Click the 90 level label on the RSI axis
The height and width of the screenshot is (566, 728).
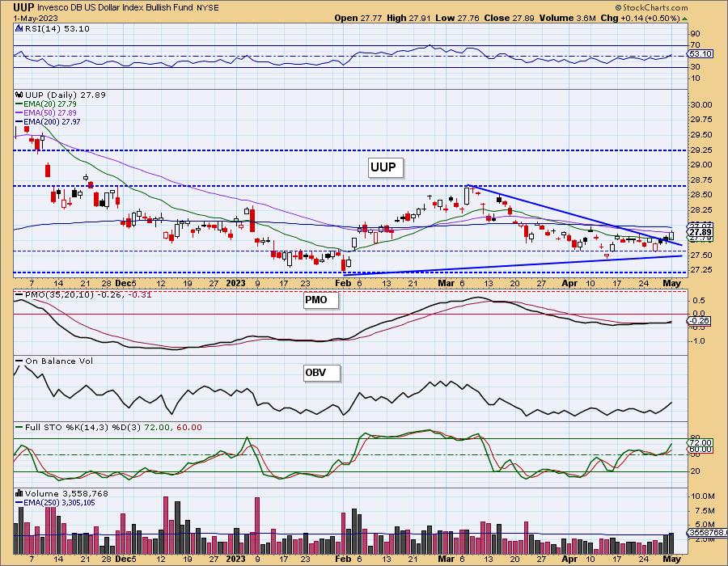[x=695, y=34]
